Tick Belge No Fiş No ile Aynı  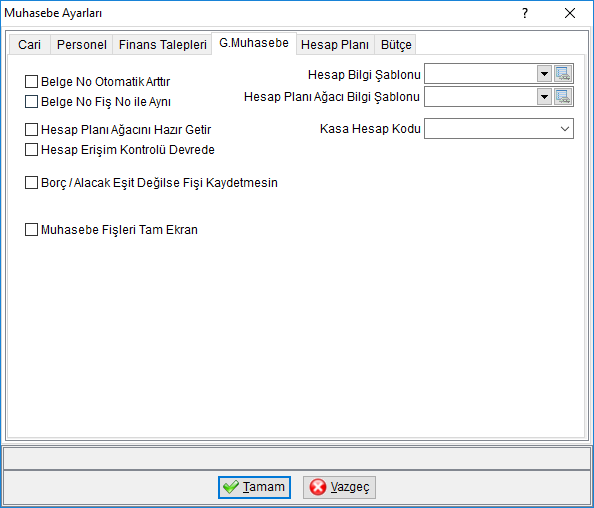pyautogui.click(x=31, y=102)
